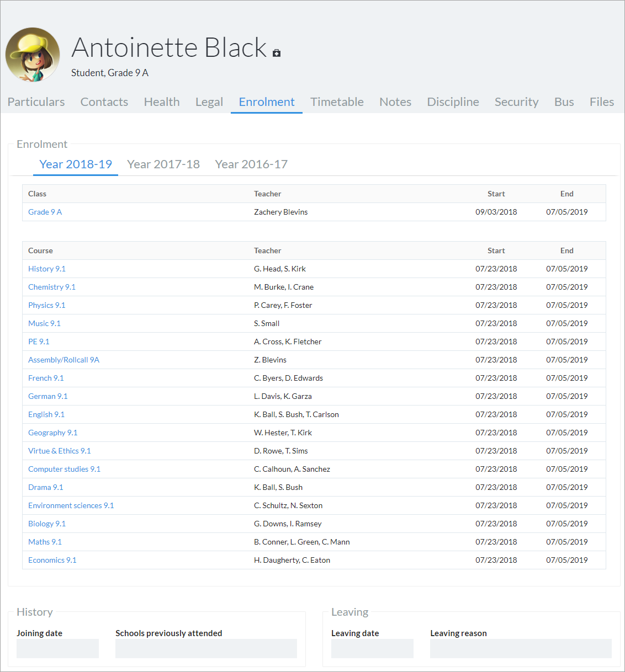Open the Geography 9.1 course
The width and height of the screenshot is (625, 672).
coord(53,433)
